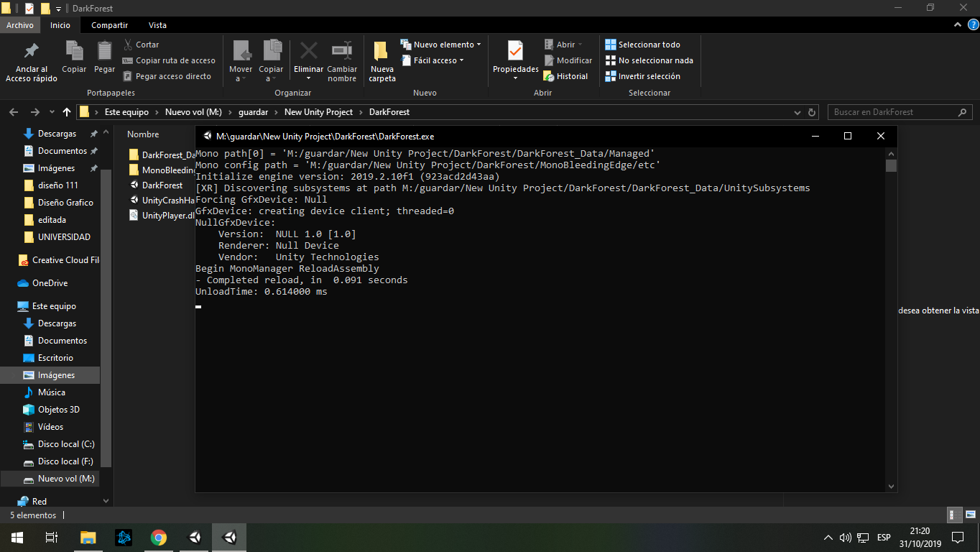The height and width of the screenshot is (552, 980).
Task: Switch to large icons view in status bar
Action: point(969,515)
